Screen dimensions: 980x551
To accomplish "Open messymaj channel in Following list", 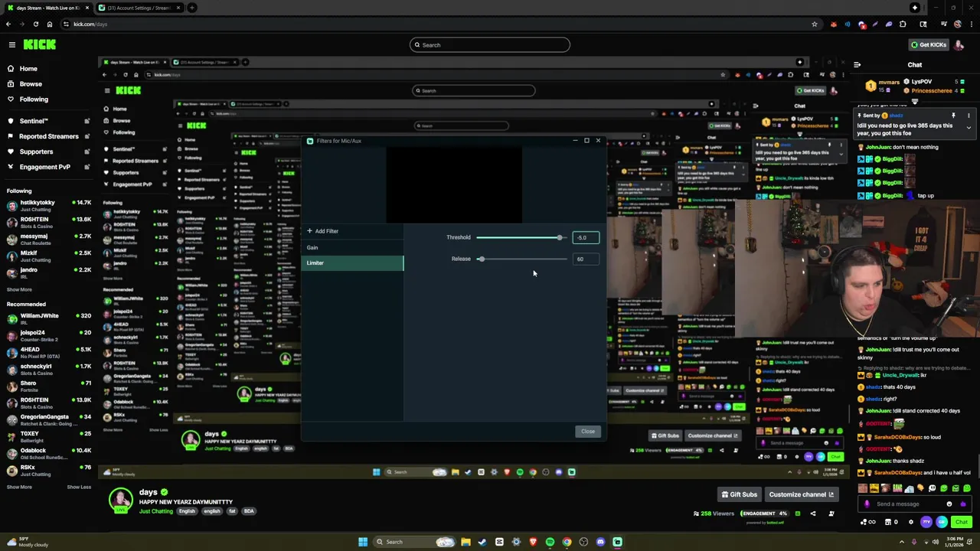I will click(x=48, y=239).
